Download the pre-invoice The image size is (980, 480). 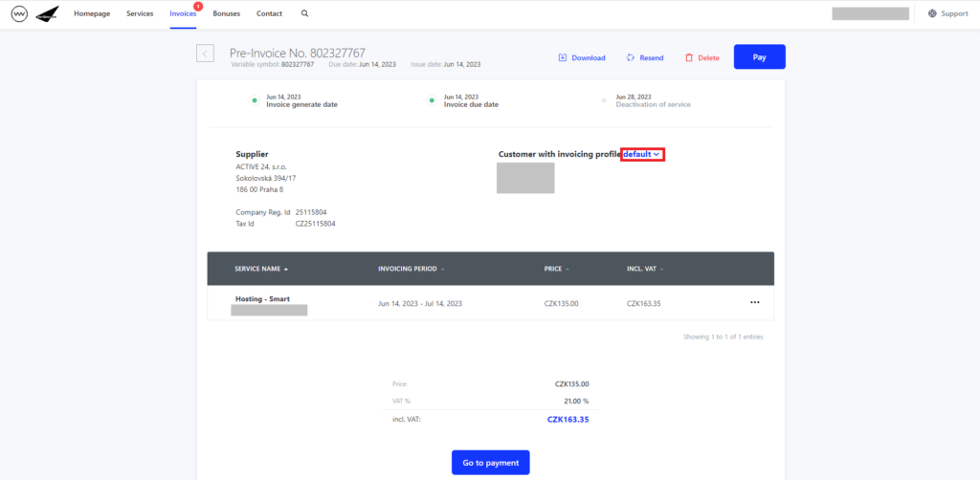point(582,57)
